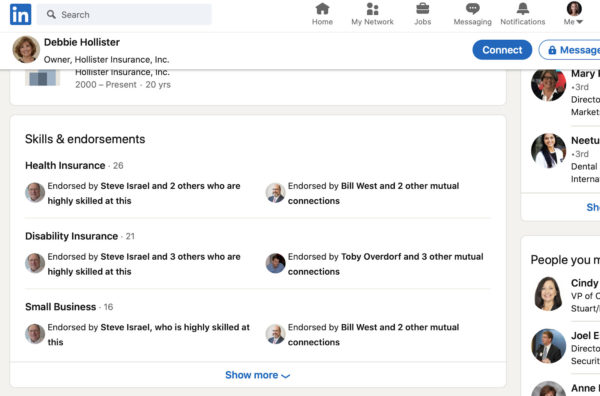Go to Home in the navigation bar
This screenshot has height=396, width=600.
click(x=322, y=15)
